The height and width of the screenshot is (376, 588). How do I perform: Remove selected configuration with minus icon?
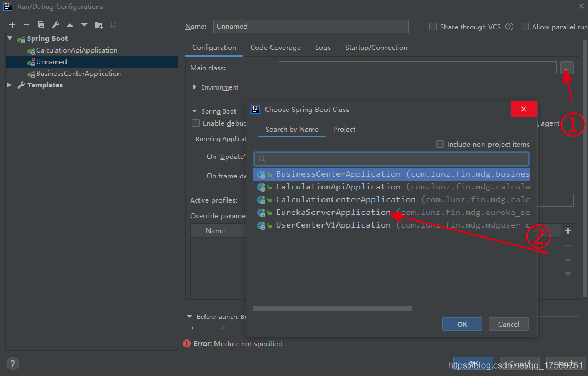coord(26,25)
